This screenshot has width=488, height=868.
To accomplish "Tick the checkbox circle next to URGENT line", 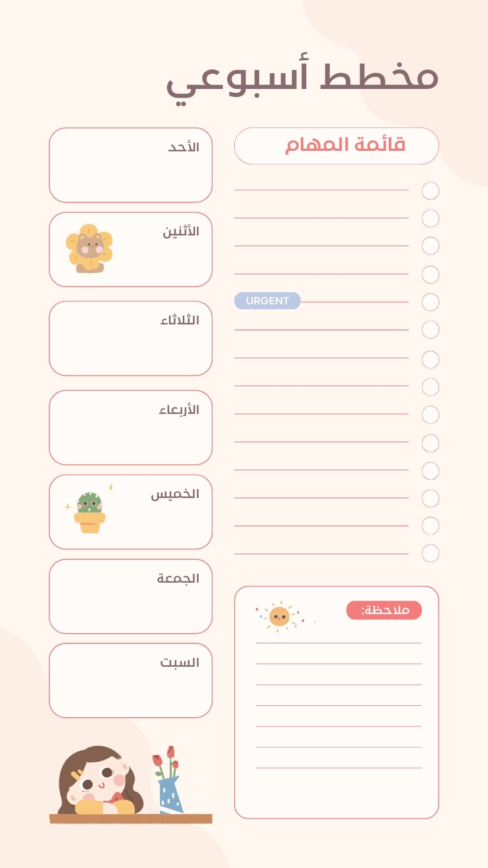I will (x=431, y=302).
